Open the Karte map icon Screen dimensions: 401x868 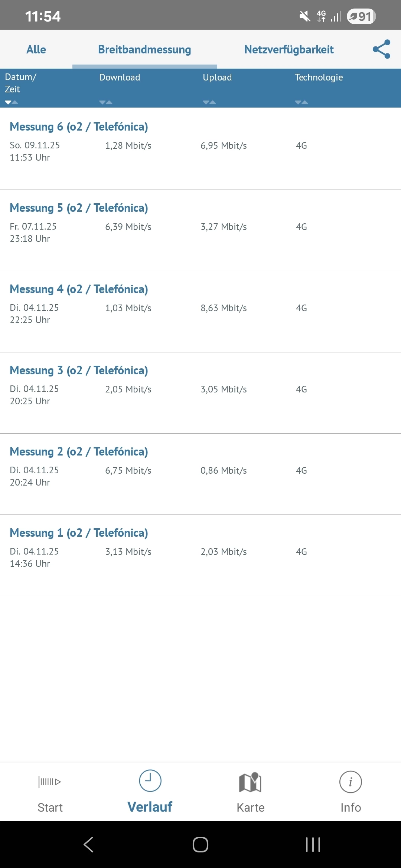point(250,782)
